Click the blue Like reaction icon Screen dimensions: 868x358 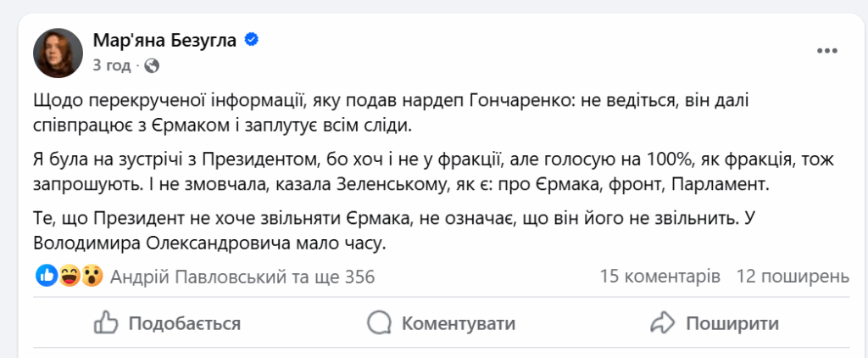click(47, 276)
